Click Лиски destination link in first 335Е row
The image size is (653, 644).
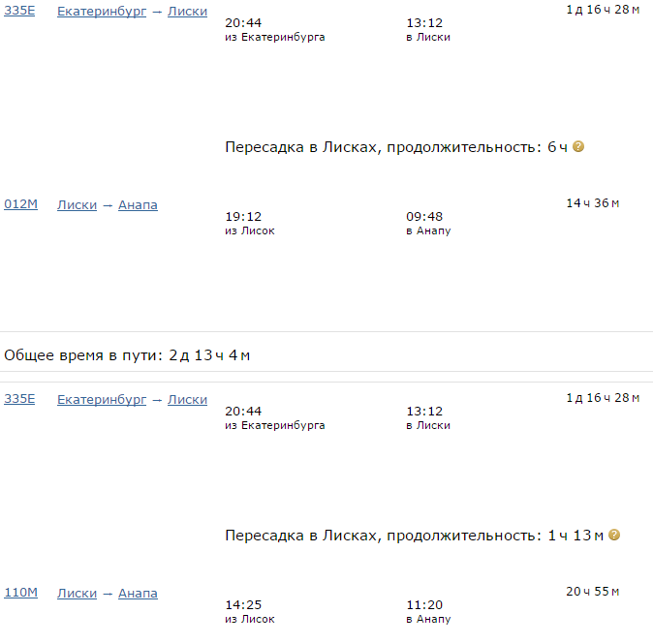[187, 11]
